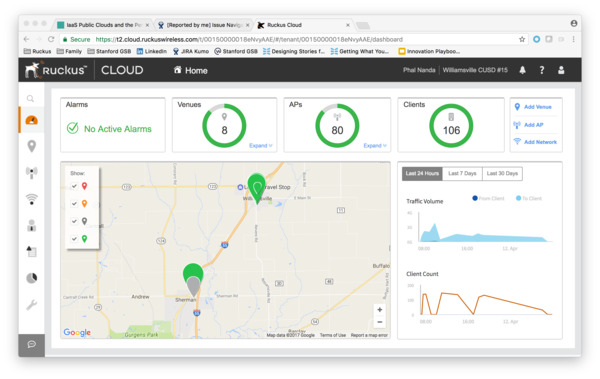Switch to Ruckus Cloud browser tab
This screenshot has width=600, height=379.
click(303, 25)
